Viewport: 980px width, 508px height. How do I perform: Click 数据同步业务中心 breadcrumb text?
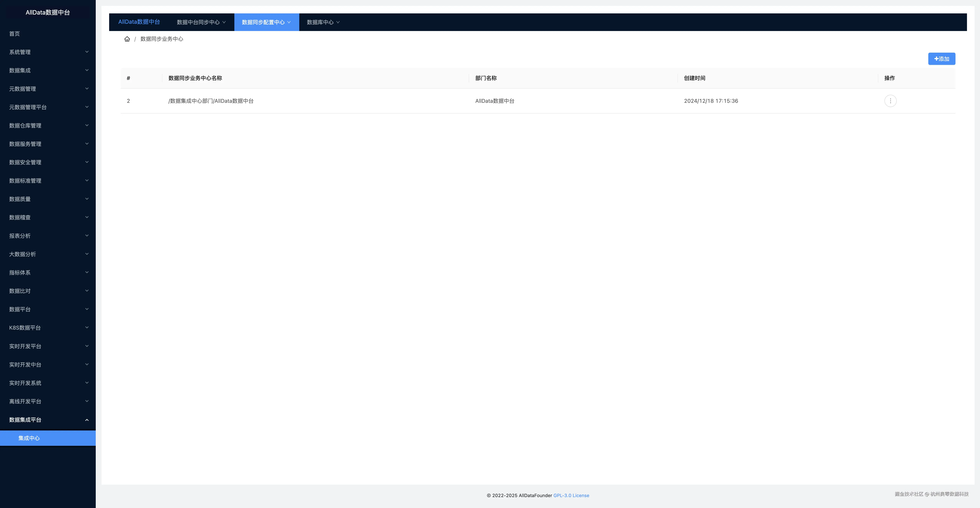(x=162, y=39)
